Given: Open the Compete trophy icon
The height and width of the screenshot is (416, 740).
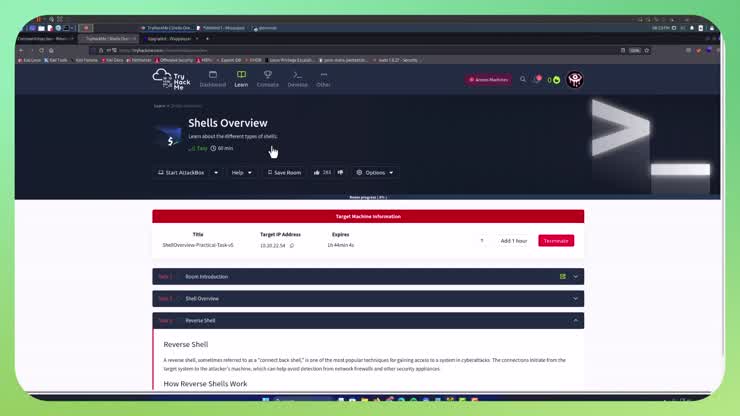Looking at the screenshot, I should [x=268, y=78].
